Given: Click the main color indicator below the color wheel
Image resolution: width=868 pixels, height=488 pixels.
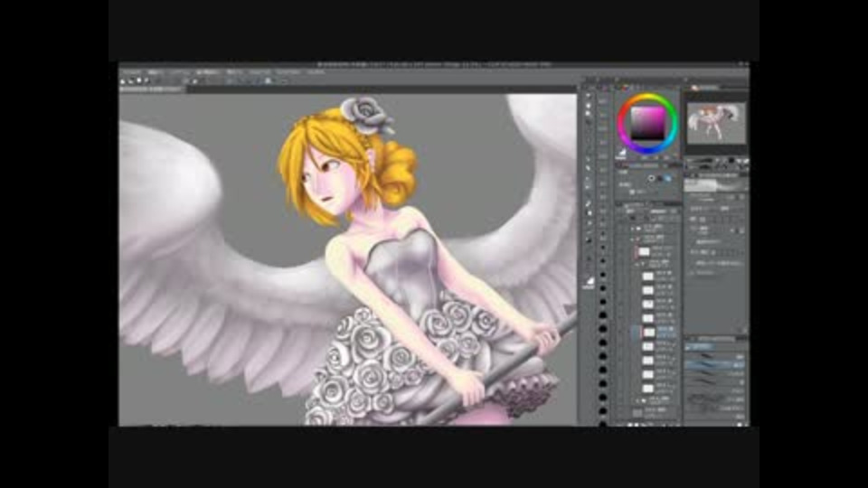Looking at the screenshot, I should pos(622,152).
